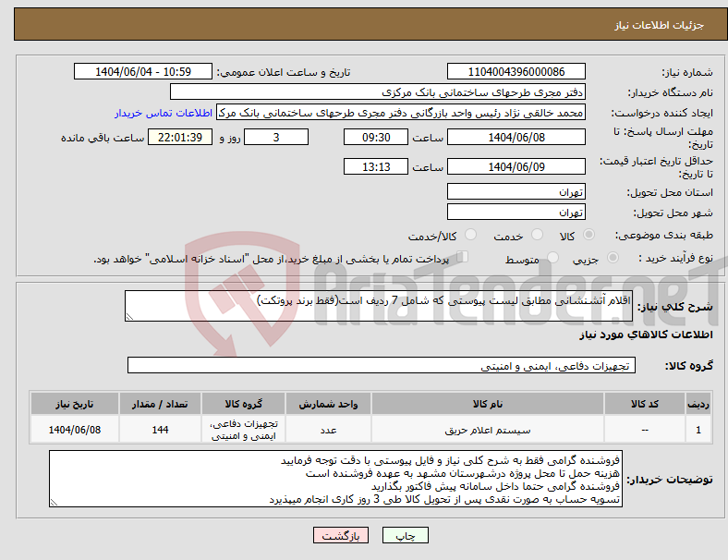Viewport: 728px width, 560px height.
Task: Click the گروه کالا column header
Action: click(x=243, y=404)
